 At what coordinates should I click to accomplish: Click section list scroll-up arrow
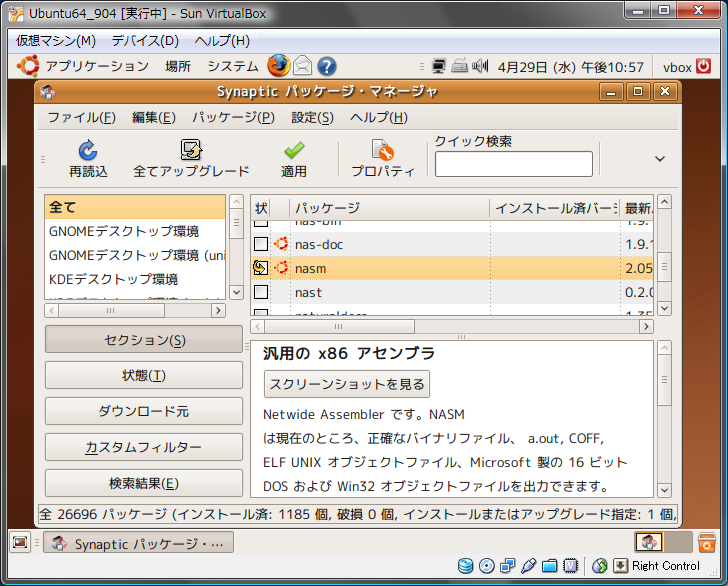(236, 202)
